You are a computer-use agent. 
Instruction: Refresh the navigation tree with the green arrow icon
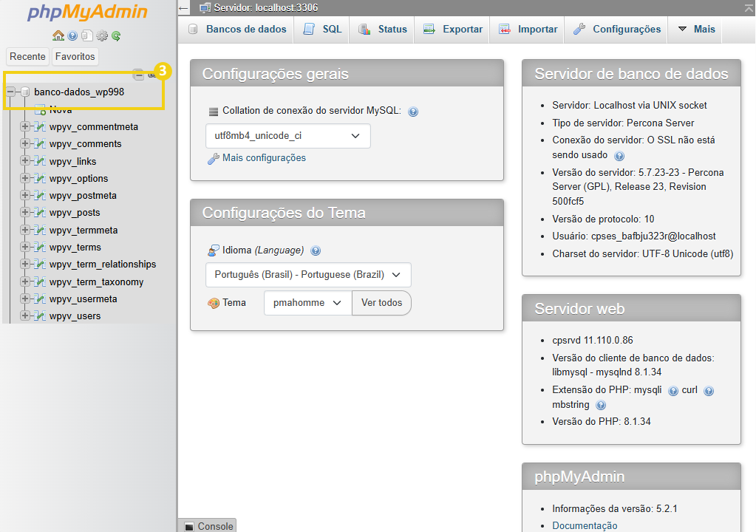point(116,35)
